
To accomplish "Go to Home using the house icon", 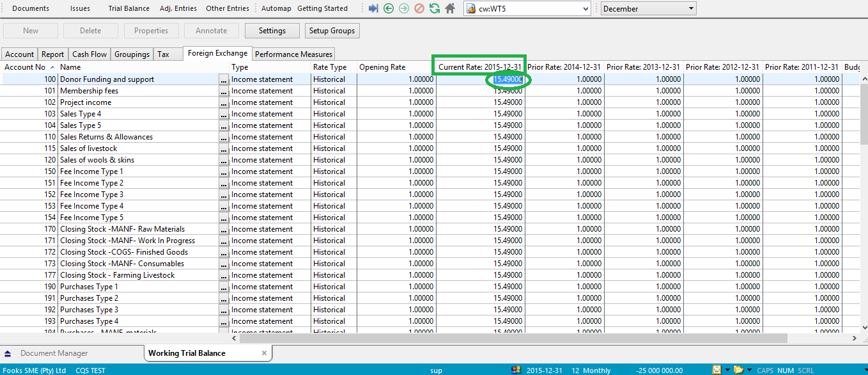I will click(450, 8).
